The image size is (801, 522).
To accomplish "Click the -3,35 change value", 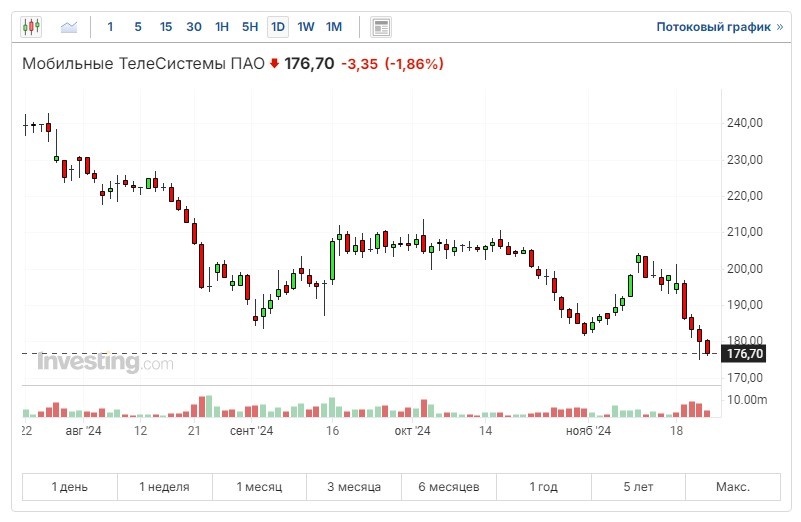I will 359,64.
